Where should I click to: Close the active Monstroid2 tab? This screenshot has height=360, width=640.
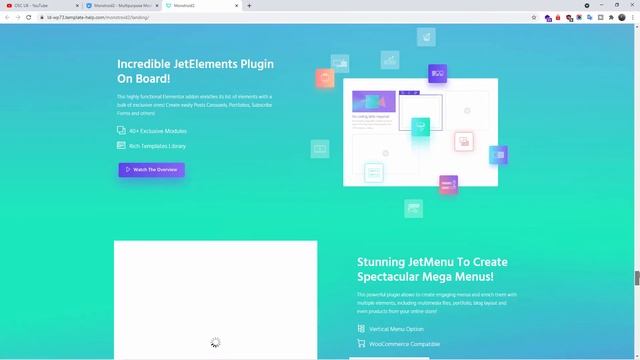pos(236,6)
